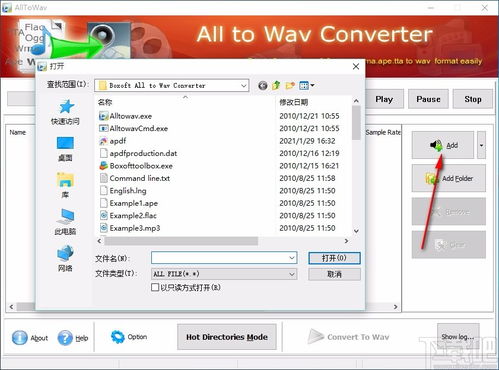The height and width of the screenshot is (370, 499).
Task: Click the back arrow icon in dialog toolbar
Action: pyautogui.click(x=263, y=86)
